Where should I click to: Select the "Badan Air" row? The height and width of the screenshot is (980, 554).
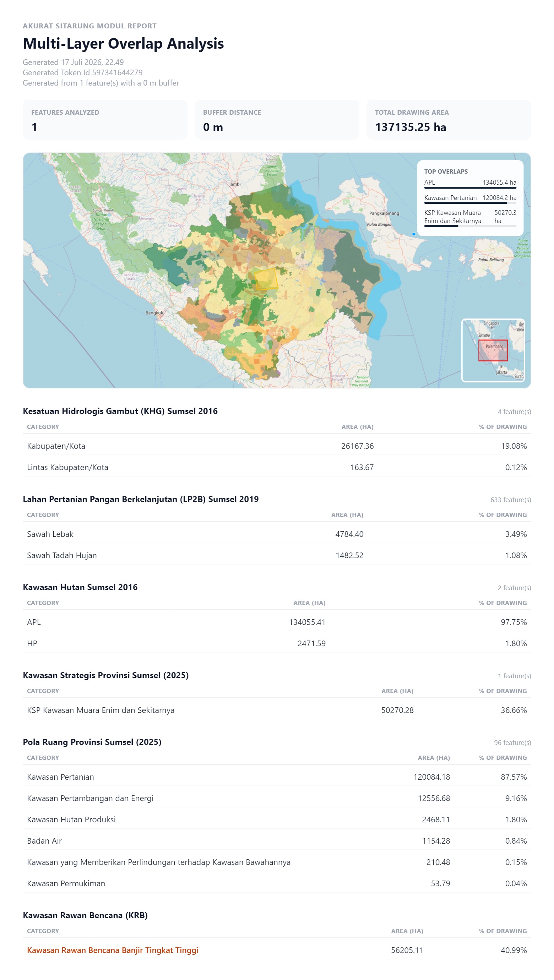coord(277,841)
